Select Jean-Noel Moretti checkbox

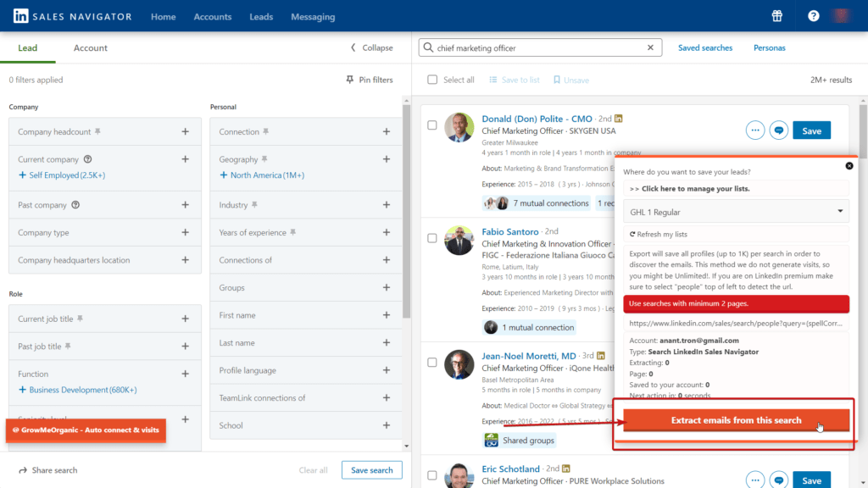(432, 363)
